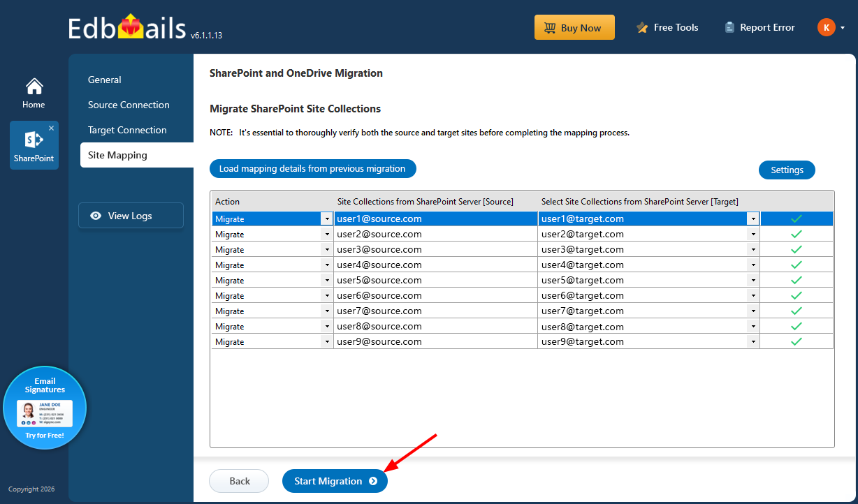Click the green checkmark in user6 row

click(x=796, y=295)
